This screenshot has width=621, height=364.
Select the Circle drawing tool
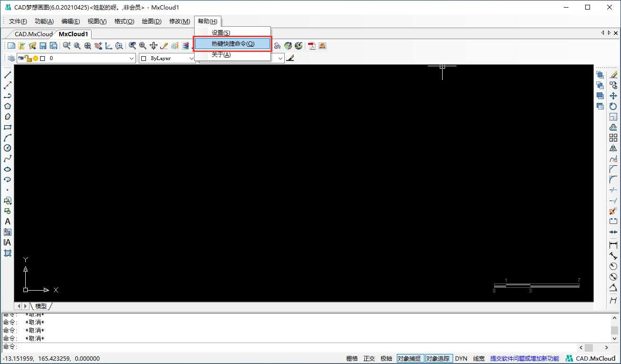(8, 148)
